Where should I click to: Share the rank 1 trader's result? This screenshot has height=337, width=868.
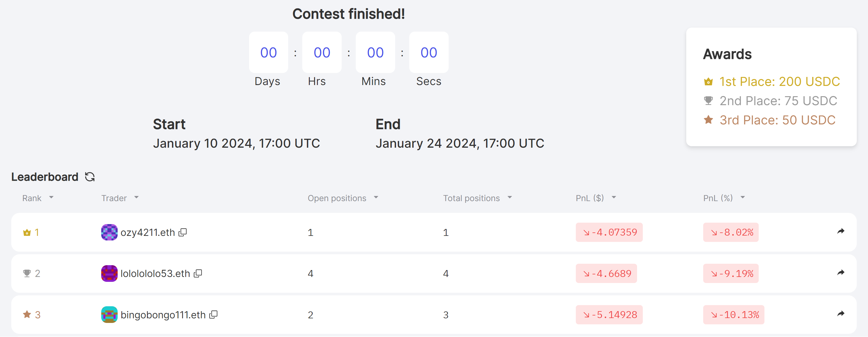841,231
